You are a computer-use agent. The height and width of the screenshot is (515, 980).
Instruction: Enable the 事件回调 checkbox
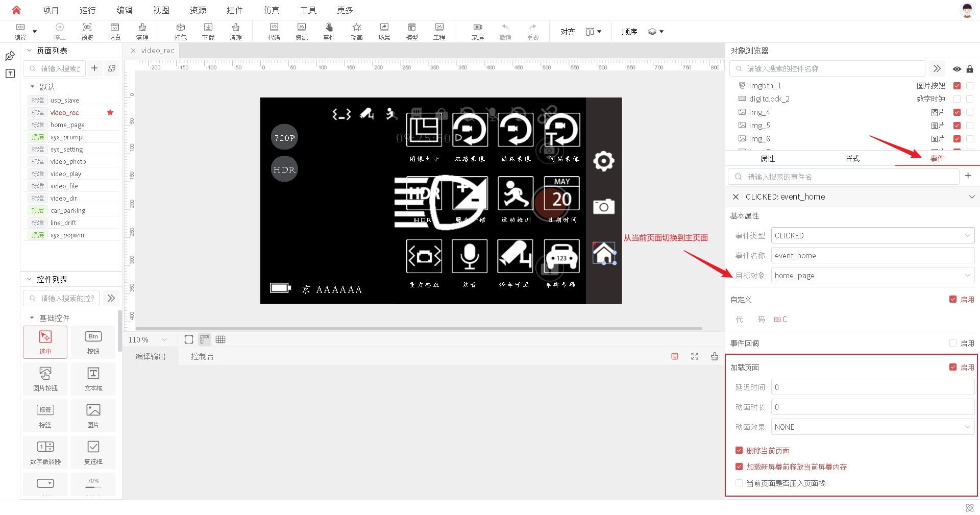[953, 343]
